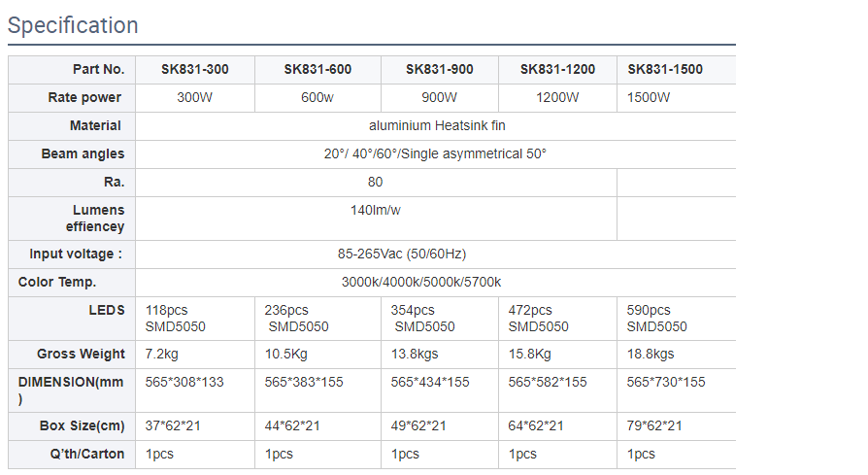Select the 85-265Vac input voltage cell

(402, 254)
